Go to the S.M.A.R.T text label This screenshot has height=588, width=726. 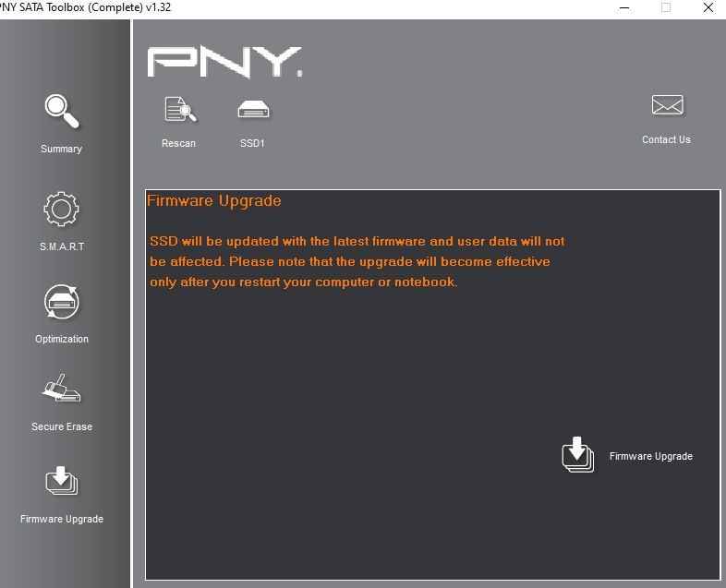pos(62,246)
